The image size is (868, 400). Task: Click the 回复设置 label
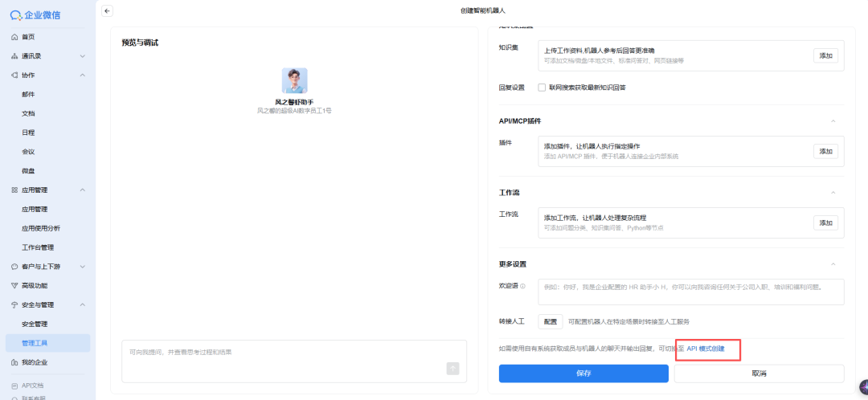coord(511,88)
